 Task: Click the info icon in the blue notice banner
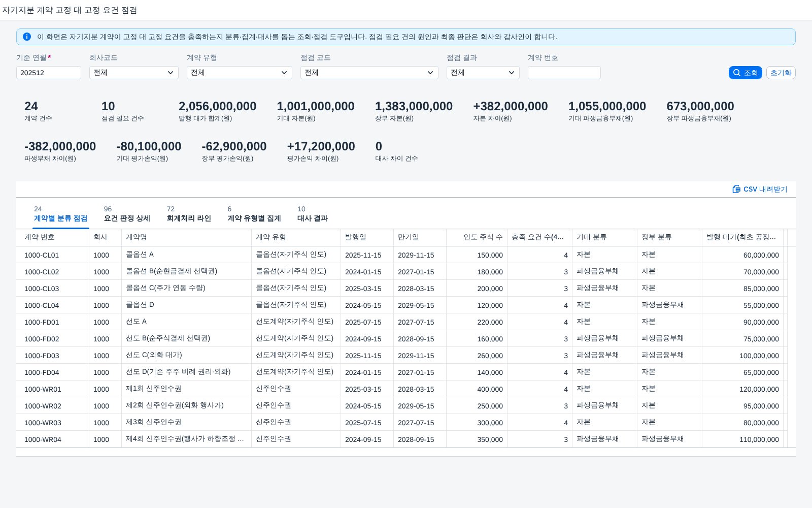(x=27, y=37)
